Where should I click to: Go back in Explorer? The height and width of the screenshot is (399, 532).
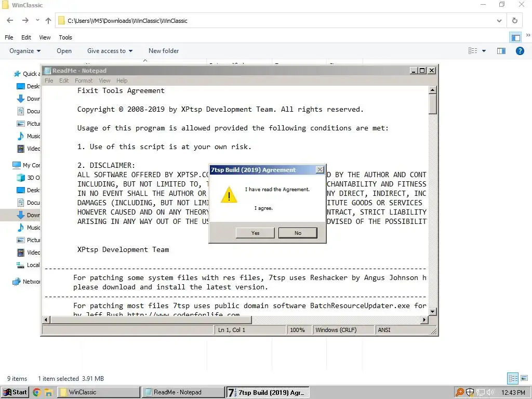tap(10, 21)
